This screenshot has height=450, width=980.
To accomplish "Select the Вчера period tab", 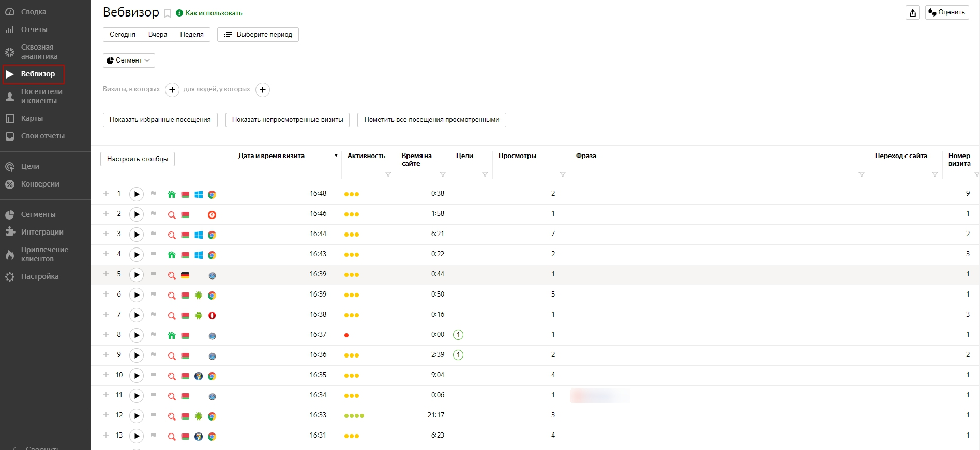I will point(158,35).
